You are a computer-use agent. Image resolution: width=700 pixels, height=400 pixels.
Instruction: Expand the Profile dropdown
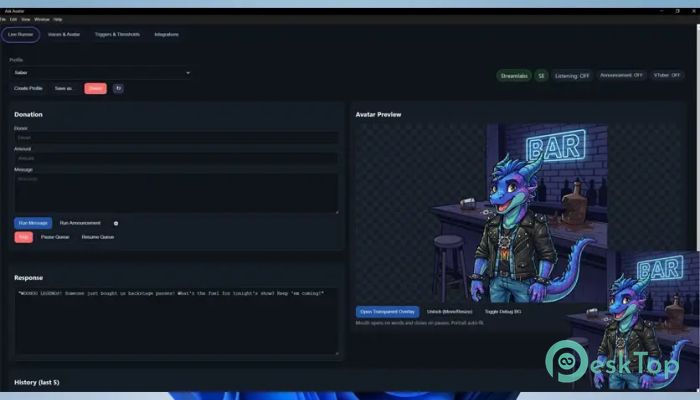tap(101, 73)
